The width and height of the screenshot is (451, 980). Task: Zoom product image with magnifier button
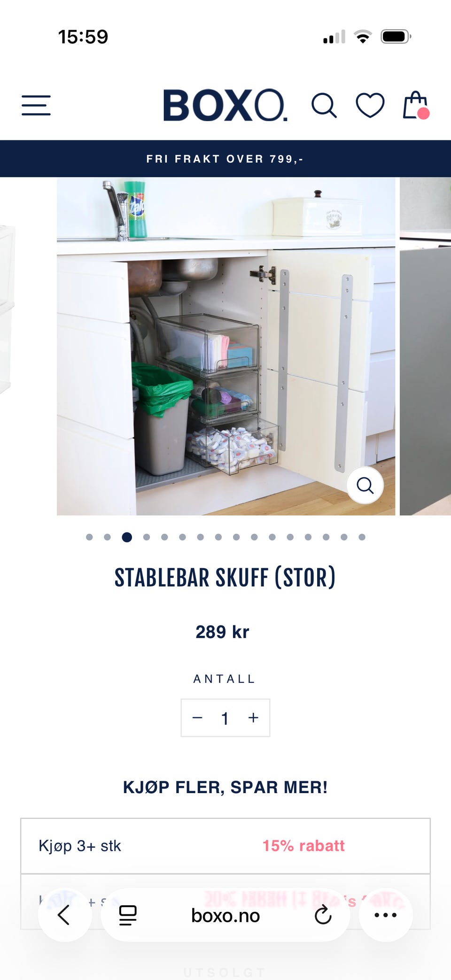(365, 485)
